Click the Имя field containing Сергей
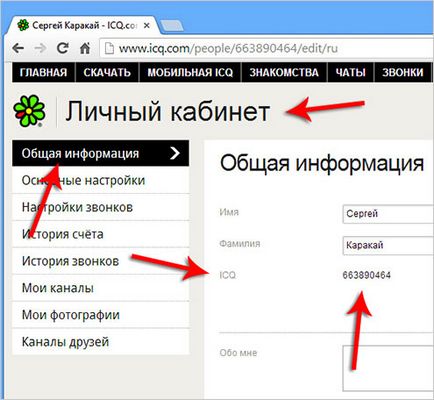Viewport: 434px width, 400px height. point(388,214)
